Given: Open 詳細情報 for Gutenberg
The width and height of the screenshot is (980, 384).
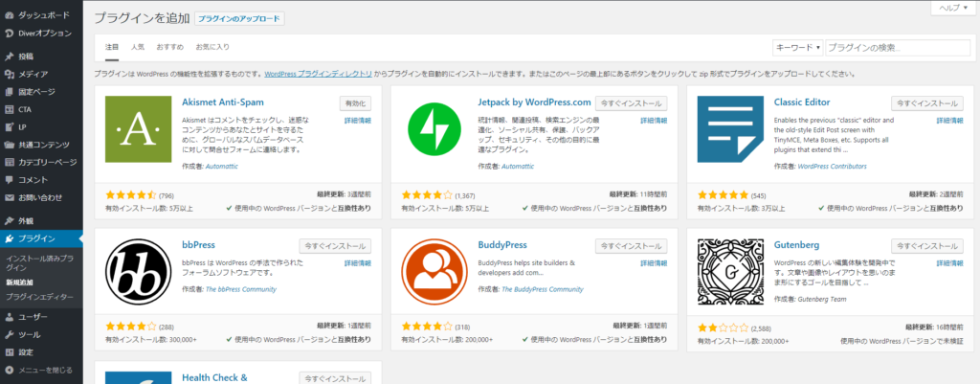Looking at the screenshot, I should click(950, 263).
